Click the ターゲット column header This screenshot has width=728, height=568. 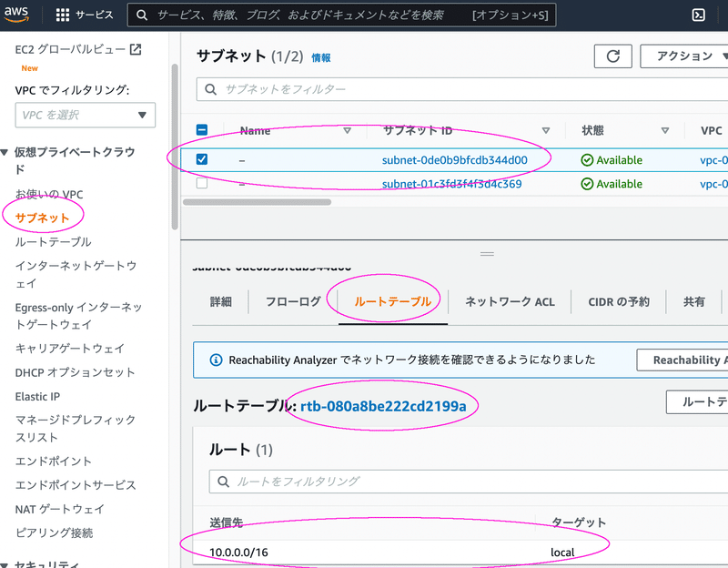point(579,522)
